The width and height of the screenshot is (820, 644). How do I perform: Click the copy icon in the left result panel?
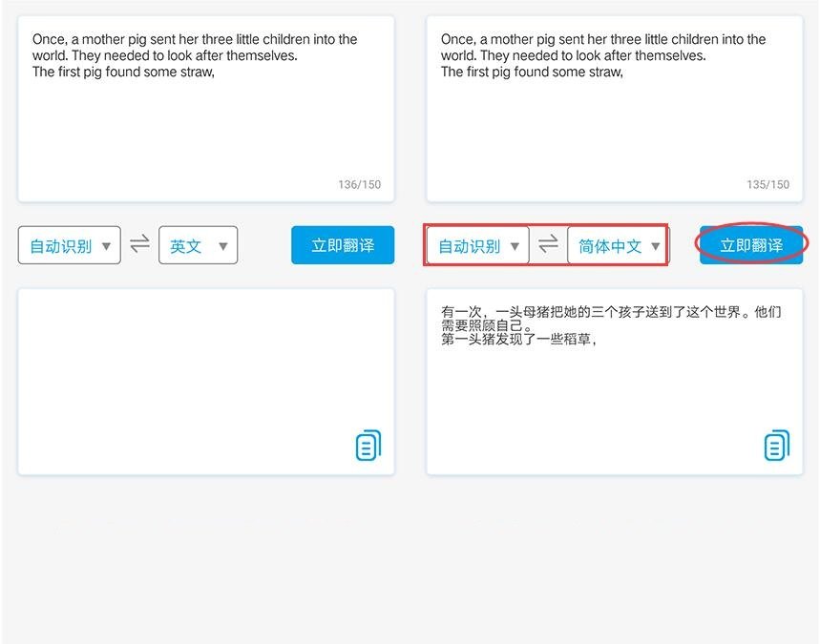[x=368, y=445]
